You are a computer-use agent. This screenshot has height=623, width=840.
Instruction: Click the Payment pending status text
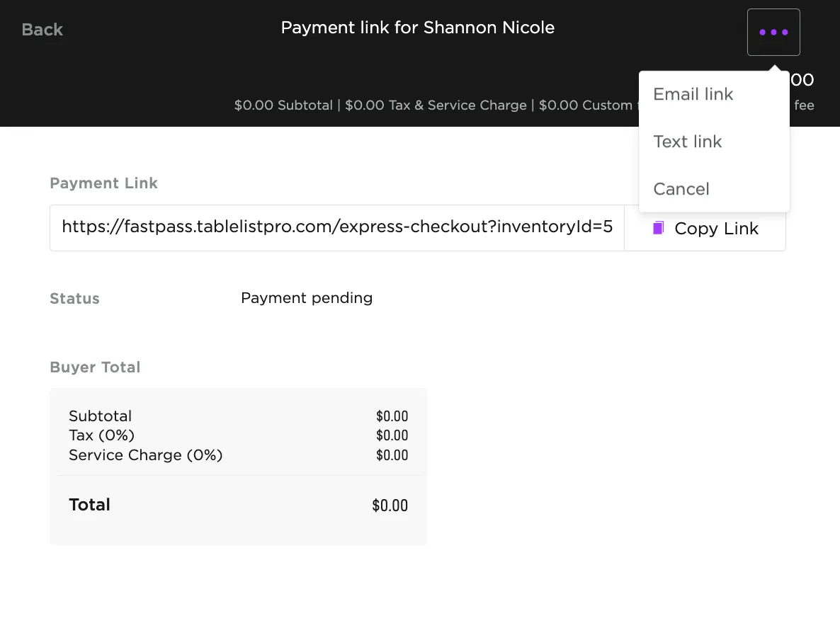pyautogui.click(x=307, y=298)
